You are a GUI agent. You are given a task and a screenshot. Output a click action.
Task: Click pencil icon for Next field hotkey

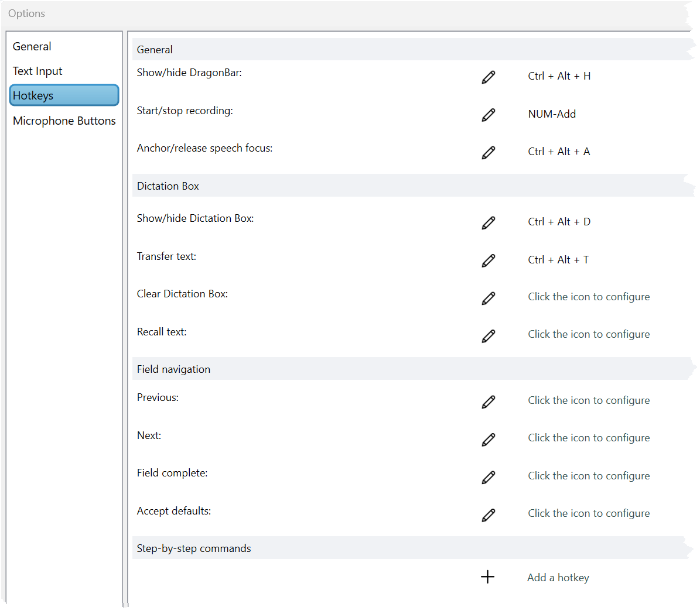(488, 439)
